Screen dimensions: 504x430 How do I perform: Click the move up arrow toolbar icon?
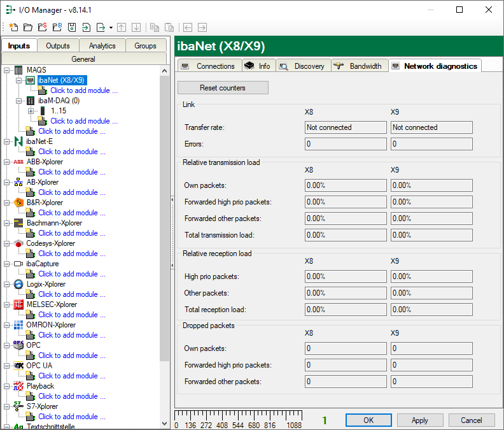click(x=122, y=27)
